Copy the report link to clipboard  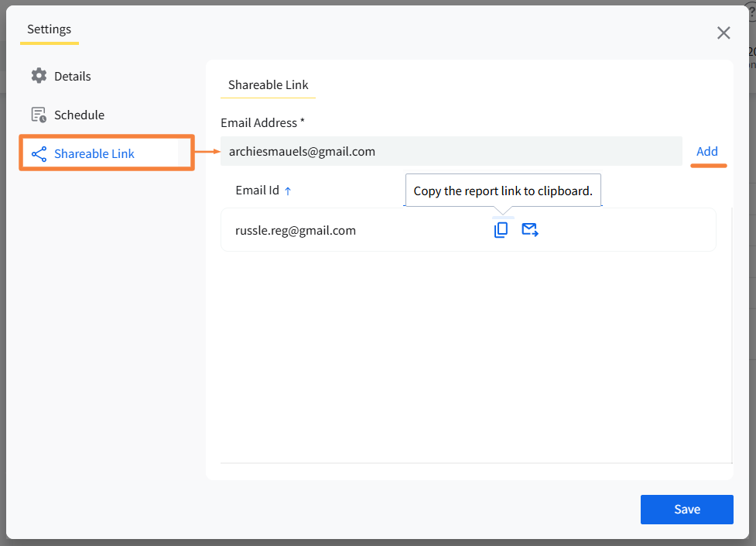coord(501,230)
